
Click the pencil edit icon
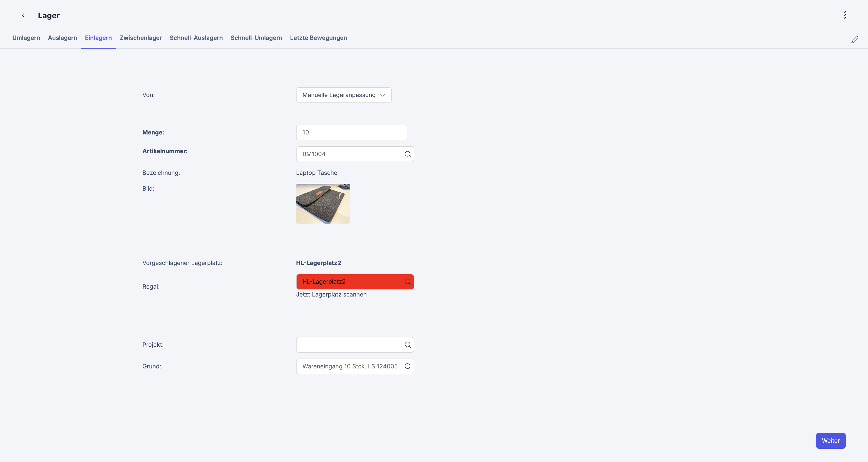click(854, 40)
